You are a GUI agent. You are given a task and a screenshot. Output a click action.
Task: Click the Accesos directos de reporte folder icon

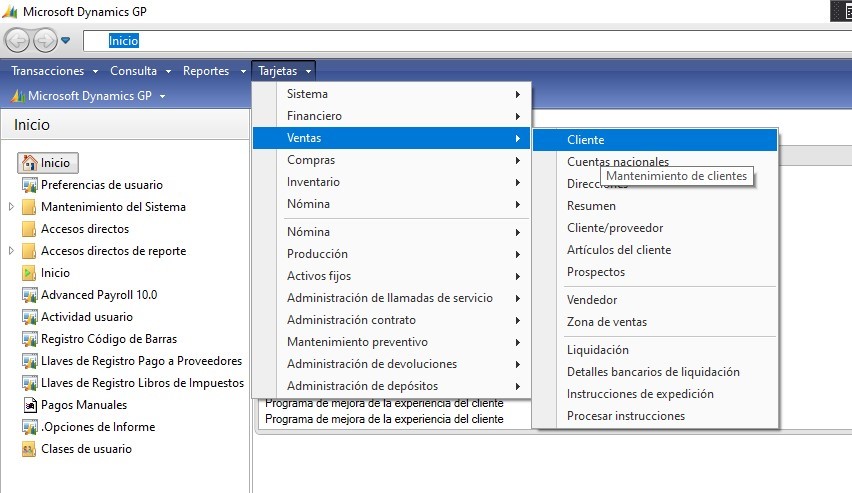click(29, 251)
